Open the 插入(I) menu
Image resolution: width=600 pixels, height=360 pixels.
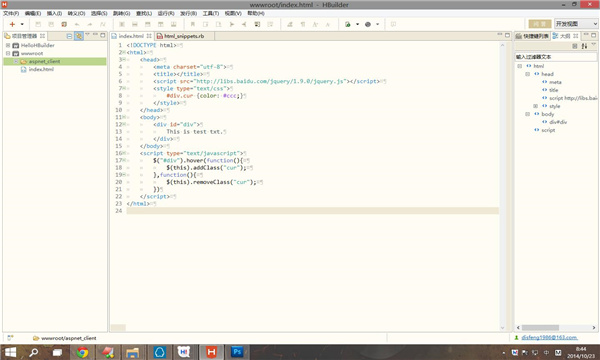(x=54, y=13)
